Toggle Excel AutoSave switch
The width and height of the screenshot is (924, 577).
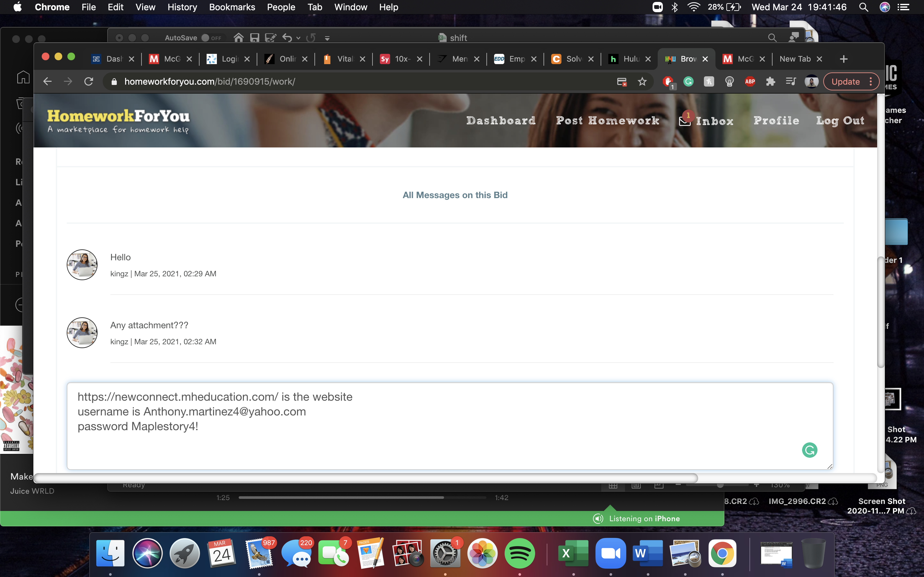(211, 38)
